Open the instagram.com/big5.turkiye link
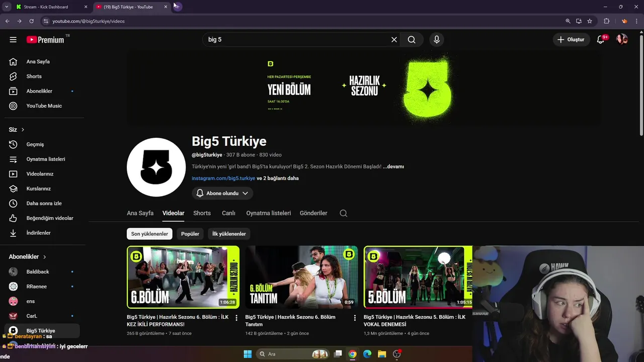The image size is (644, 362). pyautogui.click(x=223, y=178)
